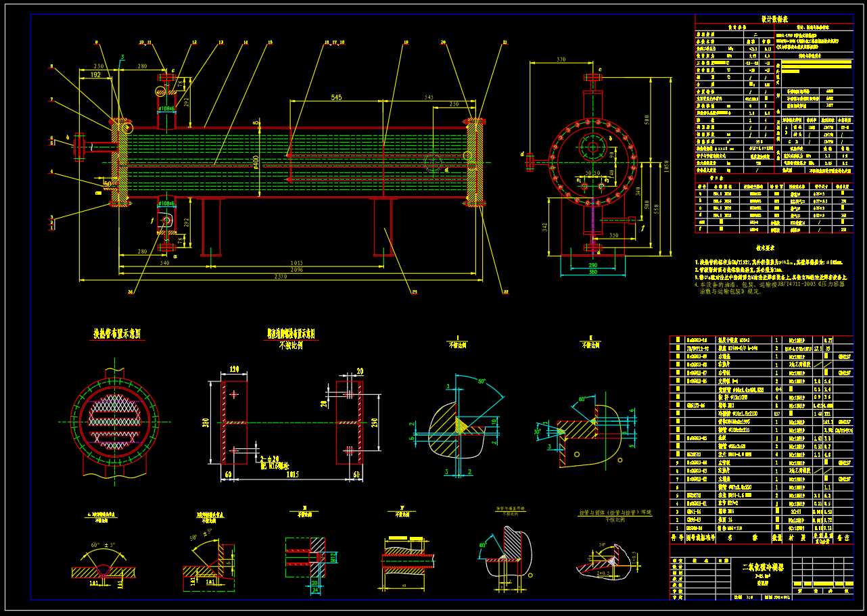Click the nozzle d flange on end view
The width and height of the screenshot is (867, 616).
click(x=531, y=162)
